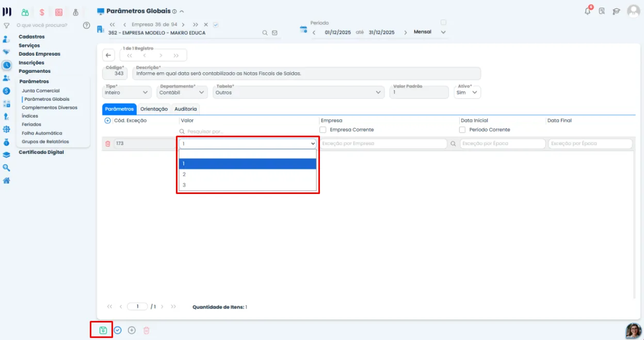The height and width of the screenshot is (340, 644).
Task: Check the Empresa Corrente checkbox
Action: tap(323, 129)
